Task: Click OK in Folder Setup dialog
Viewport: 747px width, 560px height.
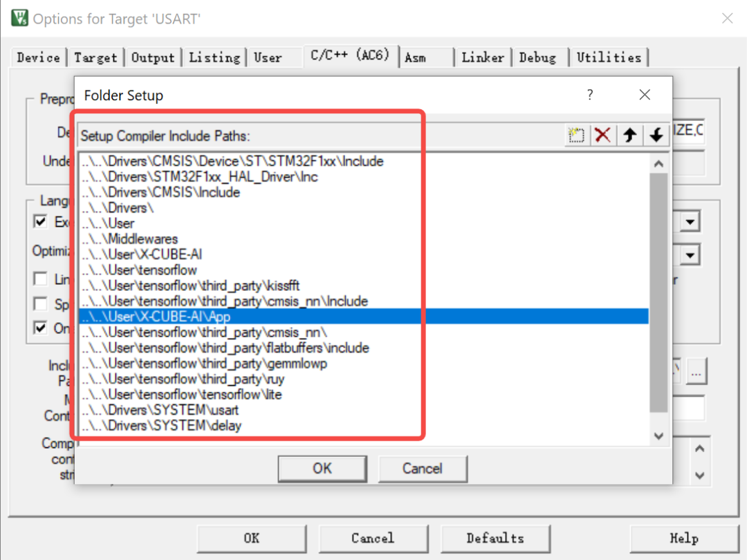Action: pyautogui.click(x=322, y=469)
